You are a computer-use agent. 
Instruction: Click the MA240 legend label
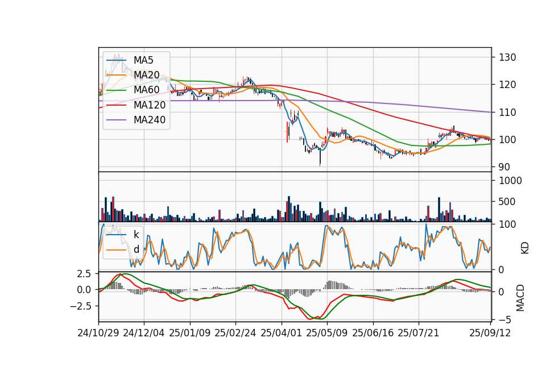150,120
